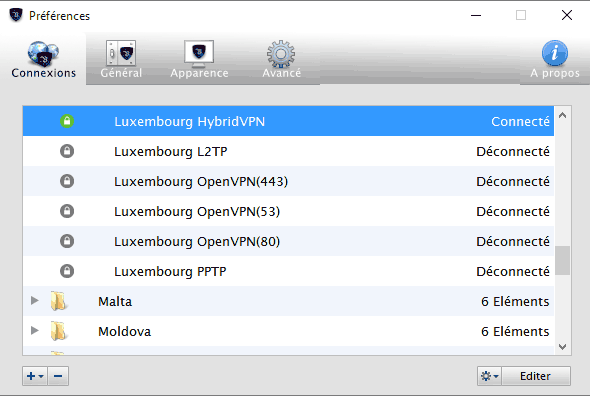Click lock icon of Luxembourg PPTP

pyautogui.click(x=67, y=271)
